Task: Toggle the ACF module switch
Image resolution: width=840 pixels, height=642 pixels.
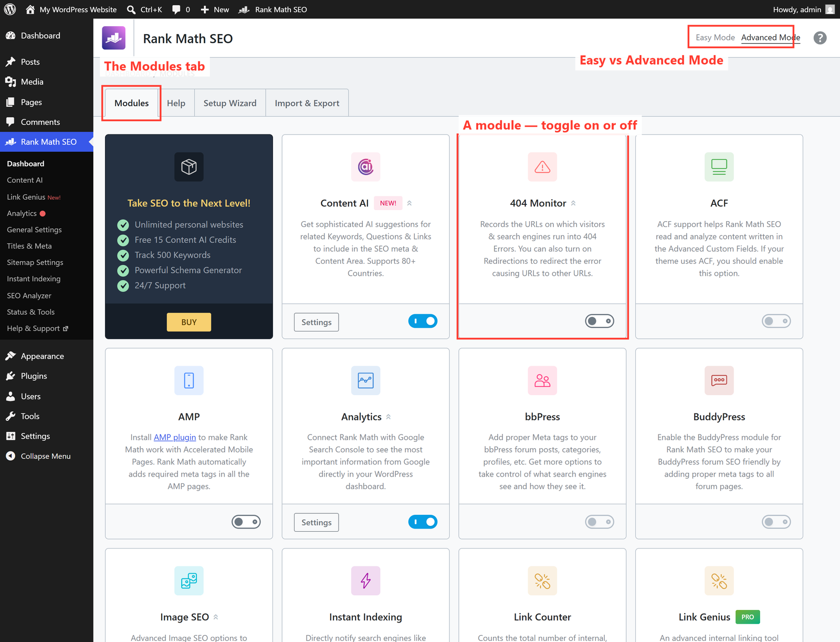Action: (x=776, y=321)
